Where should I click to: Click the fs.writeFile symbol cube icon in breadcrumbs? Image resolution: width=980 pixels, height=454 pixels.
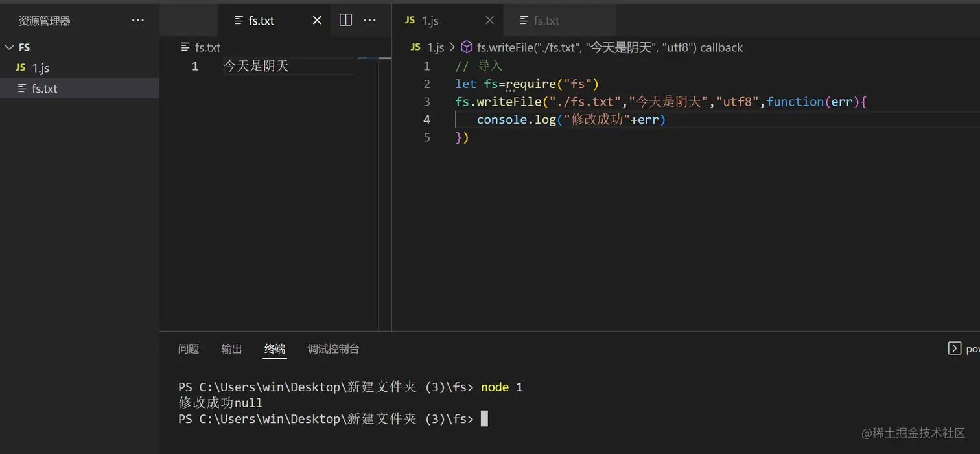point(467,47)
